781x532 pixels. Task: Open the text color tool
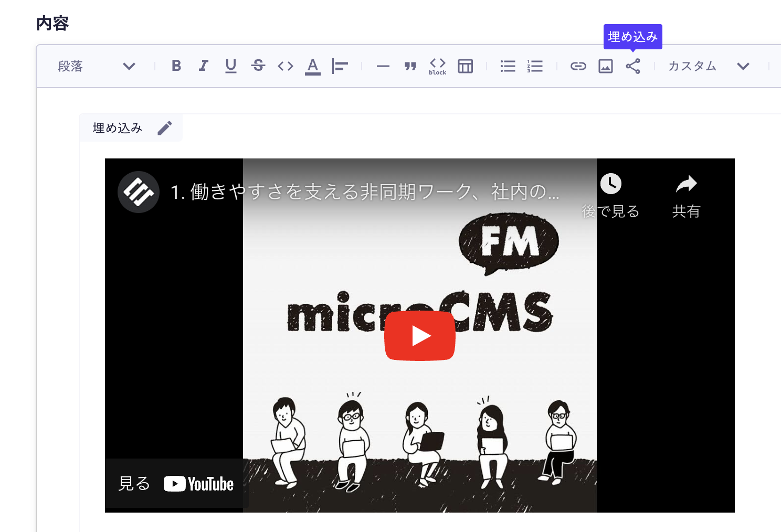pyautogui.click(x=312, y=66)
